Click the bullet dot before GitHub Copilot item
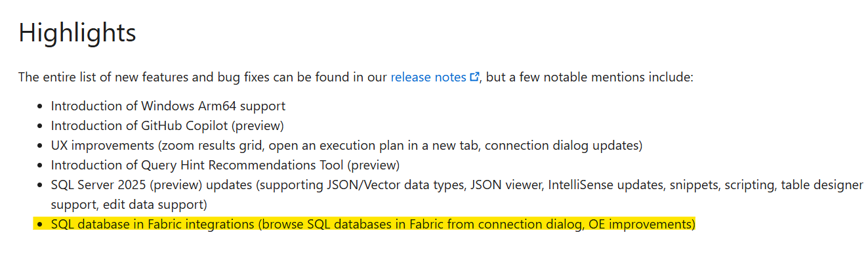This screenshot has width=868, height=264. 40,126
